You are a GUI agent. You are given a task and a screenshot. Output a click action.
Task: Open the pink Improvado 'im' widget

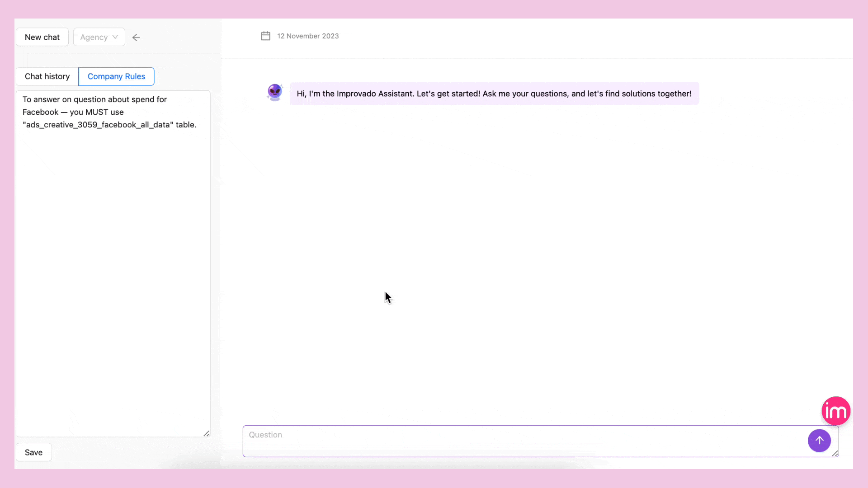tap(836, 411)
